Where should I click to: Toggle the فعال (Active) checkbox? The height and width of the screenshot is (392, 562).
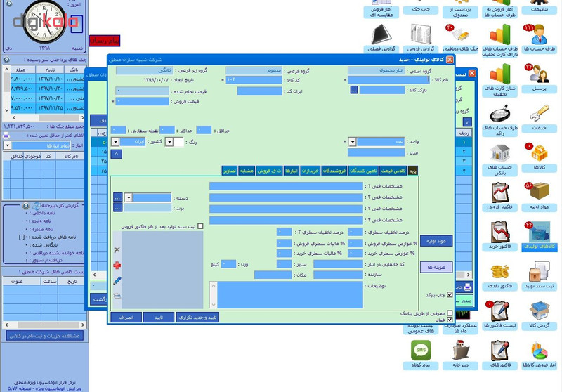click(450, 320)
